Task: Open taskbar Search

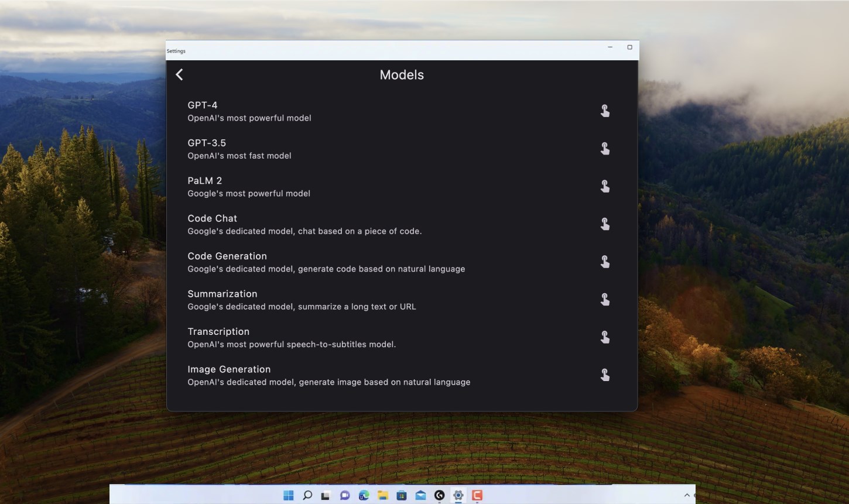Action: 307,496
